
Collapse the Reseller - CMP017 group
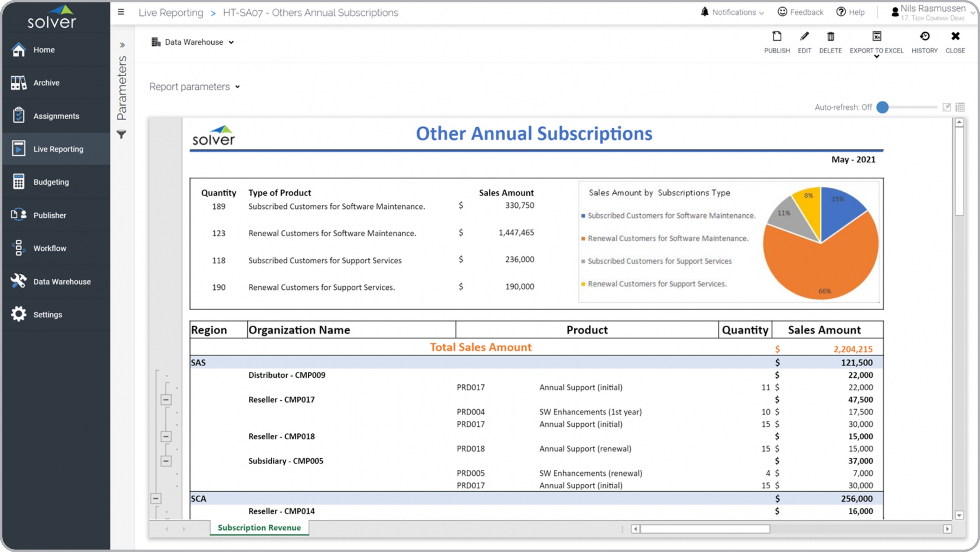coord(166,400)
